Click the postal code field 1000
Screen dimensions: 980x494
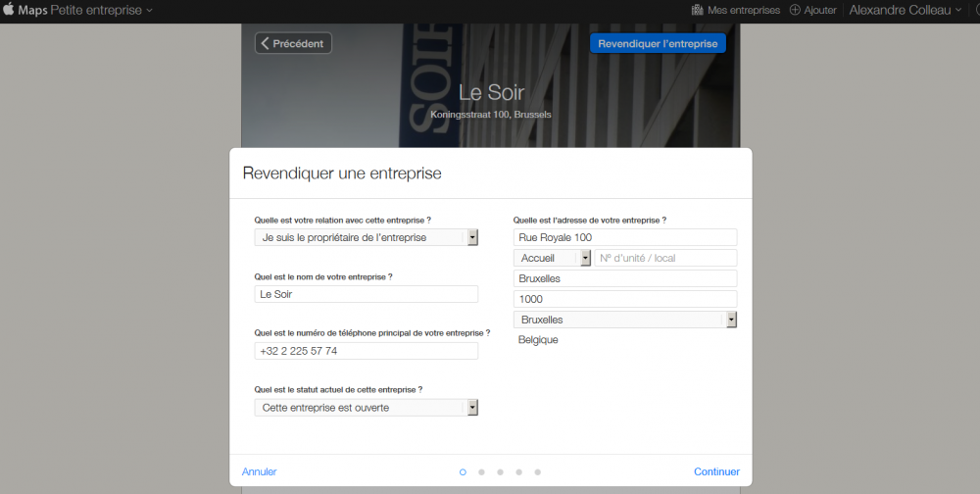click(x=625, y=299)
